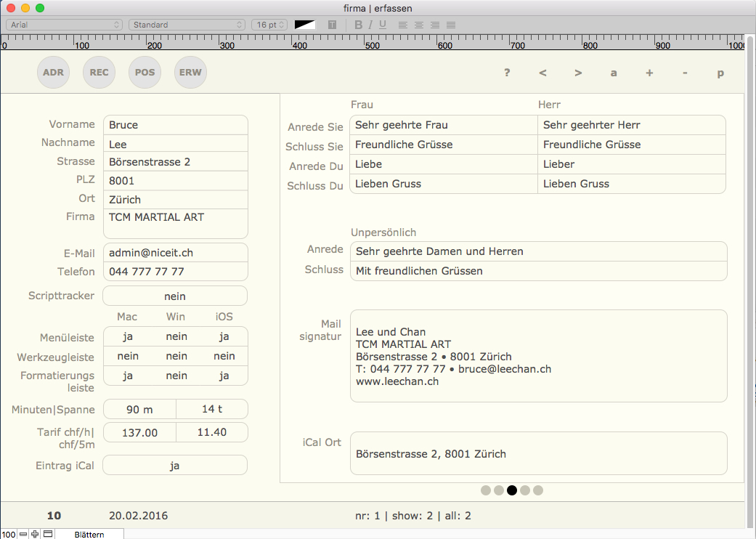Click the center text alignment button
This screenshot has height=539, width=756.
(418, 25)
